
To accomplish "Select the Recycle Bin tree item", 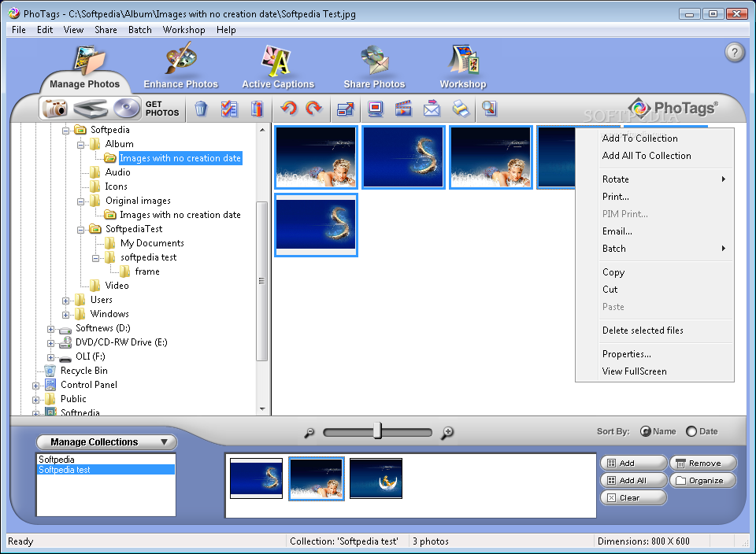I will pyautogui.click(x=84, y=371).
